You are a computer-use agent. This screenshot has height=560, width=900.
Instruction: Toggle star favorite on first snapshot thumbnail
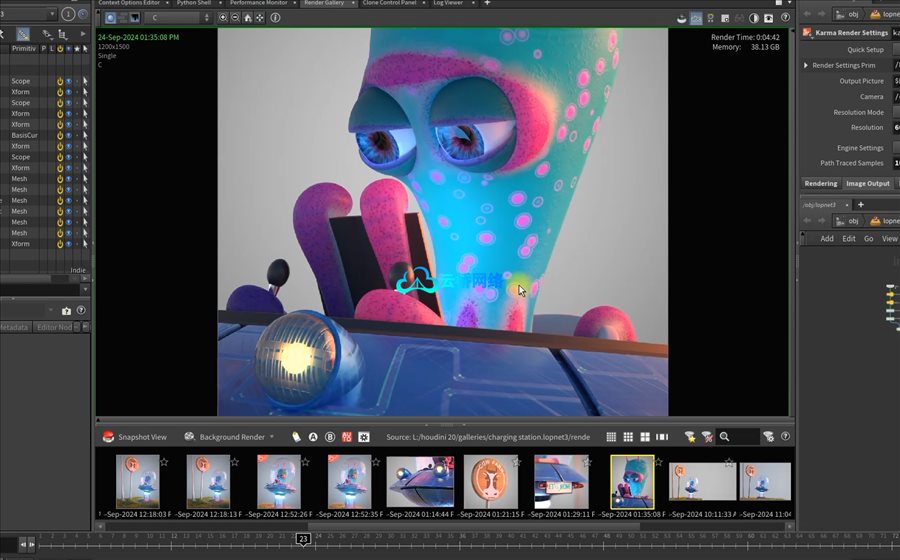(164, 462)
